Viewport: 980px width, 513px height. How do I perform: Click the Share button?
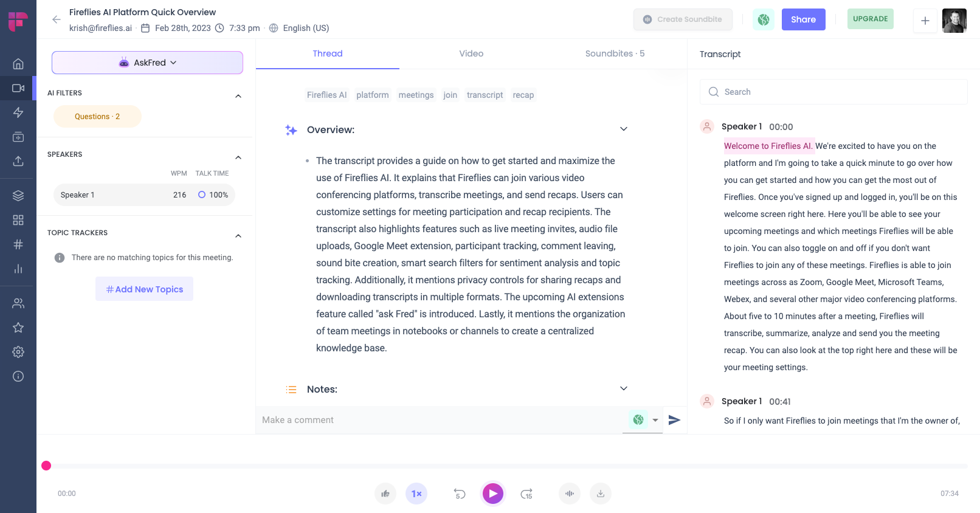tap(803, 19)
